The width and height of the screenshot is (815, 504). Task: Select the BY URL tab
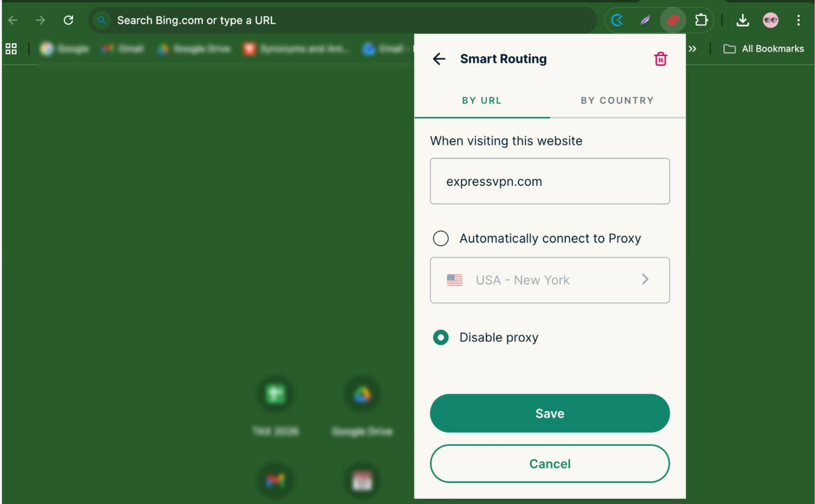pyautogui.click(x=482, y=101)
